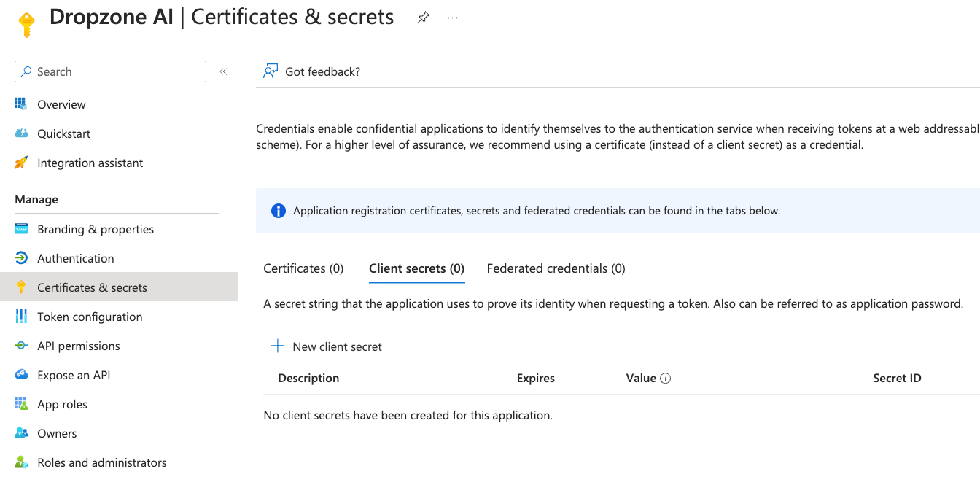The image size is (980, 485).
Task: Go to Expose an API
Action: (74, 375)
